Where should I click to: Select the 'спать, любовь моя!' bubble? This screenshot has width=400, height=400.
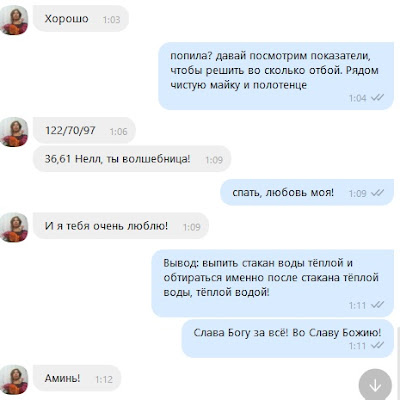pos(307,192)
